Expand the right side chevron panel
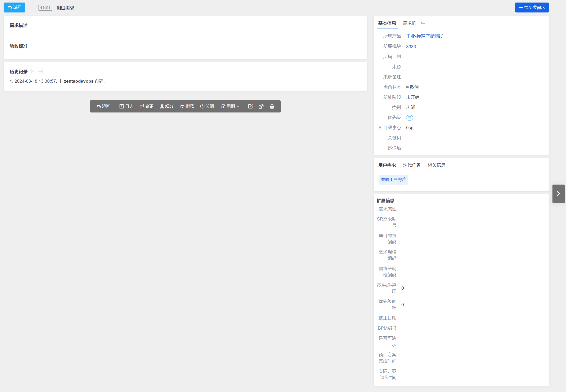 (x=558, y=194)
